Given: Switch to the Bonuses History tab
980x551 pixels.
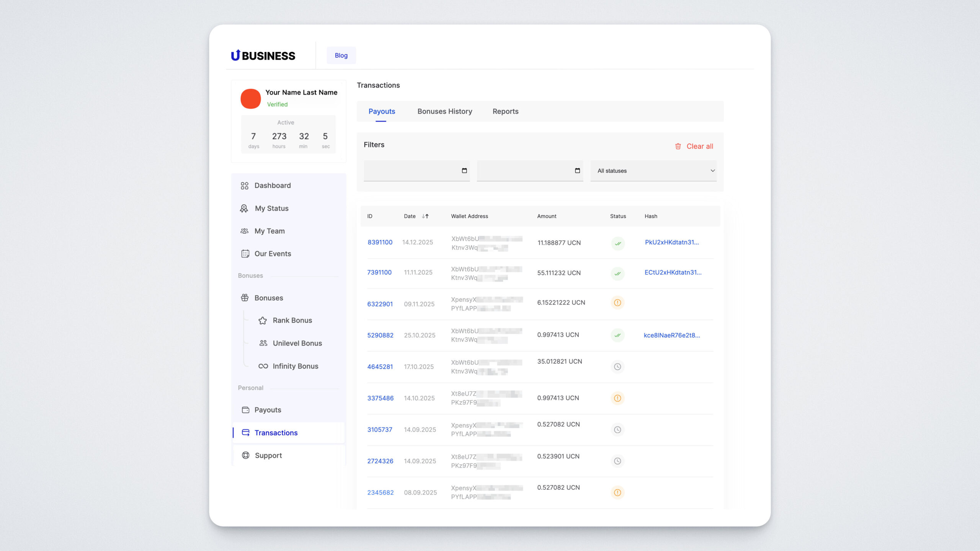Looking at the screenshot, I should [444, 111].
